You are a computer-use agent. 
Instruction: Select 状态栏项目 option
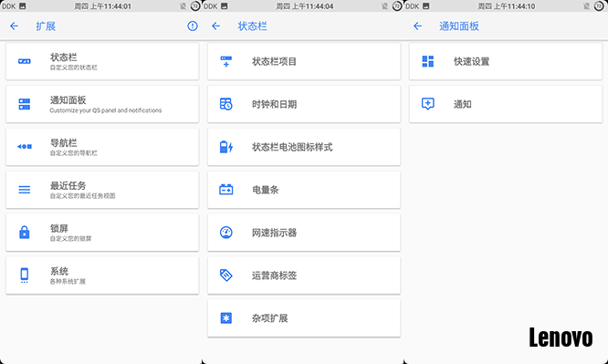pos(304,61)
